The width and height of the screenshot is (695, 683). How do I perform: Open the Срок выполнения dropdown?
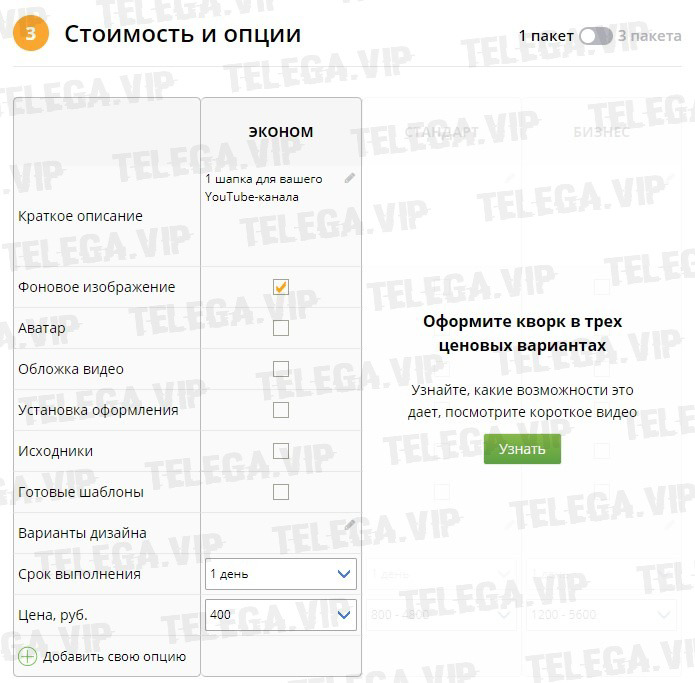click(x=280, y=574)
